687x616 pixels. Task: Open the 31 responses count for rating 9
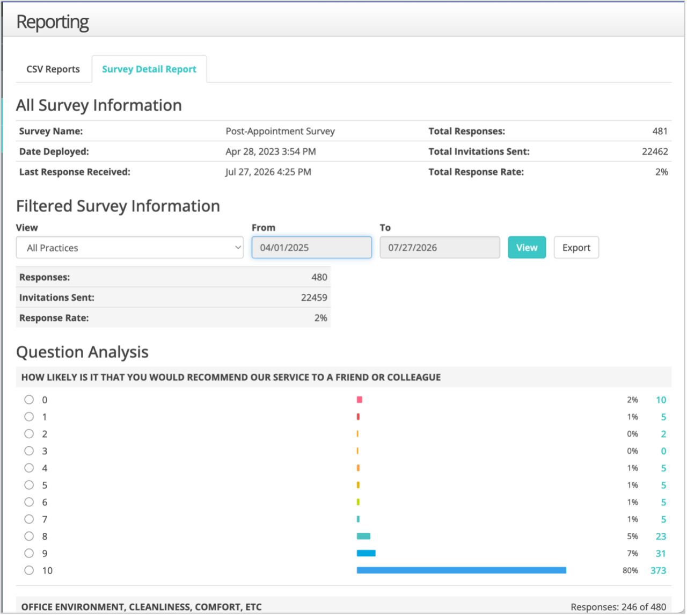[661, 553]
